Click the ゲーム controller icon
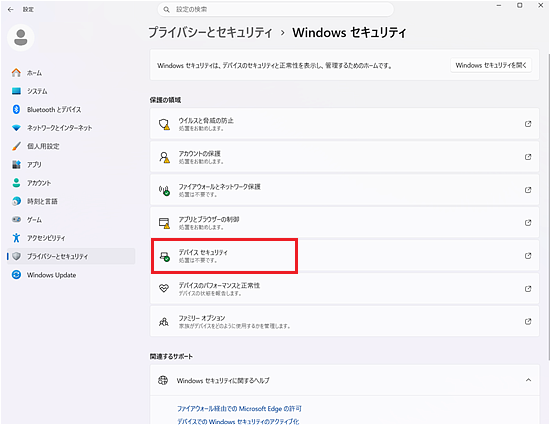The height and width of the screenshot is (425, 550). [x=16, y=220]
